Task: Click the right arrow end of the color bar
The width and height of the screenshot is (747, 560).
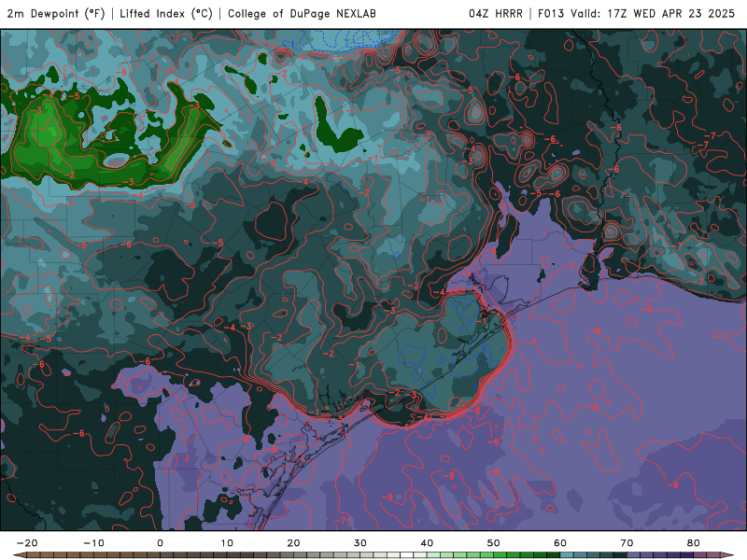Action: coord(727,555)
